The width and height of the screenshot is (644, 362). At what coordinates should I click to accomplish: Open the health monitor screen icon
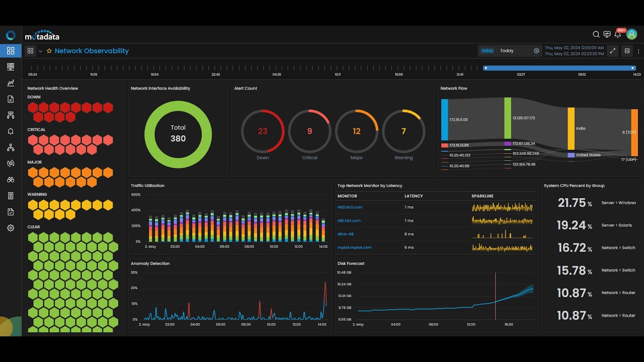[x=607, y=35]
